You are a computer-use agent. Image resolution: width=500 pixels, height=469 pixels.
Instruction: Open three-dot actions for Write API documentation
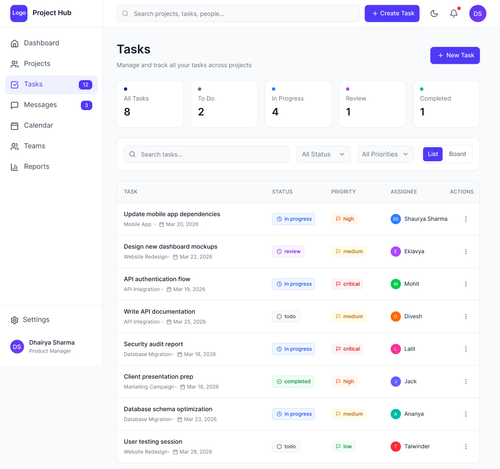[x=466, y=316]
